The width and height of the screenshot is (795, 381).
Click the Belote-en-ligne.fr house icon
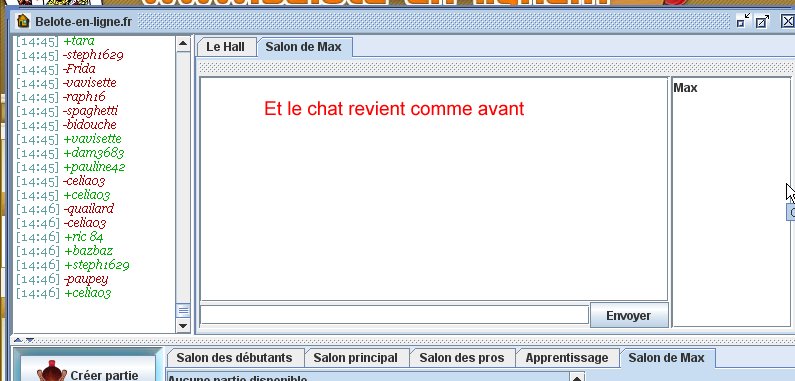(23, 21)
